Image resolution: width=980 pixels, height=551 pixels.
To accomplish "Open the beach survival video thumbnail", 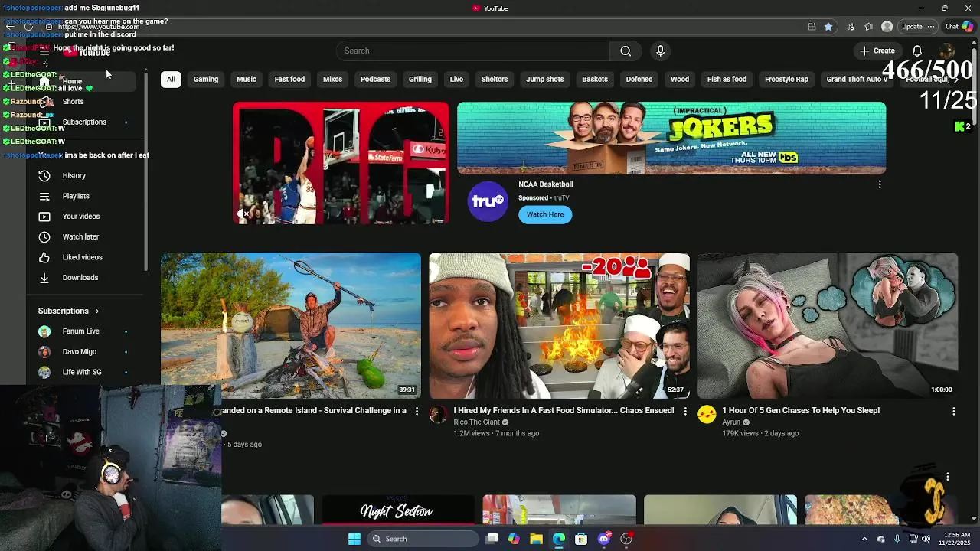I will point(291,325).
